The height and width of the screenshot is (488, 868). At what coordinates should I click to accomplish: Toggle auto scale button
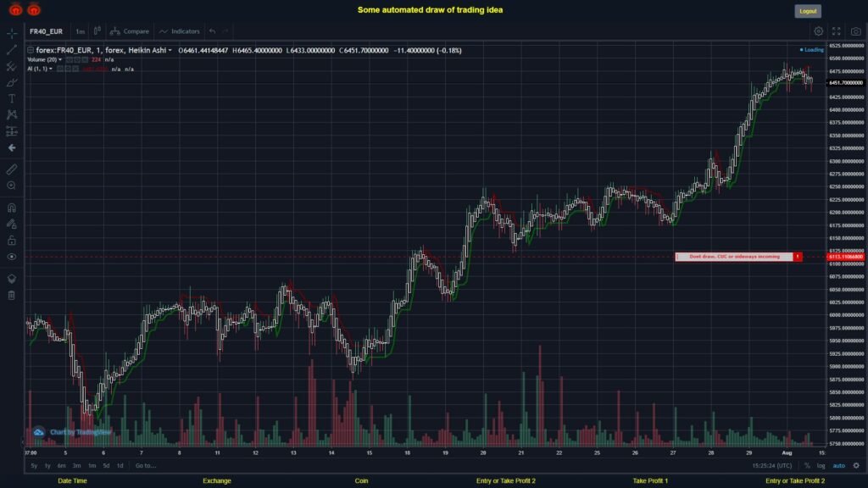(x=839, y=466)
